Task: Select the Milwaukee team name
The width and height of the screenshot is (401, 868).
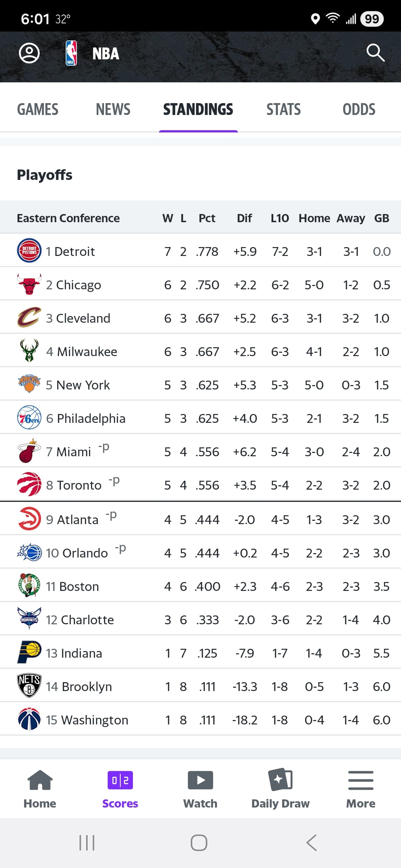Action: point(87,352)
